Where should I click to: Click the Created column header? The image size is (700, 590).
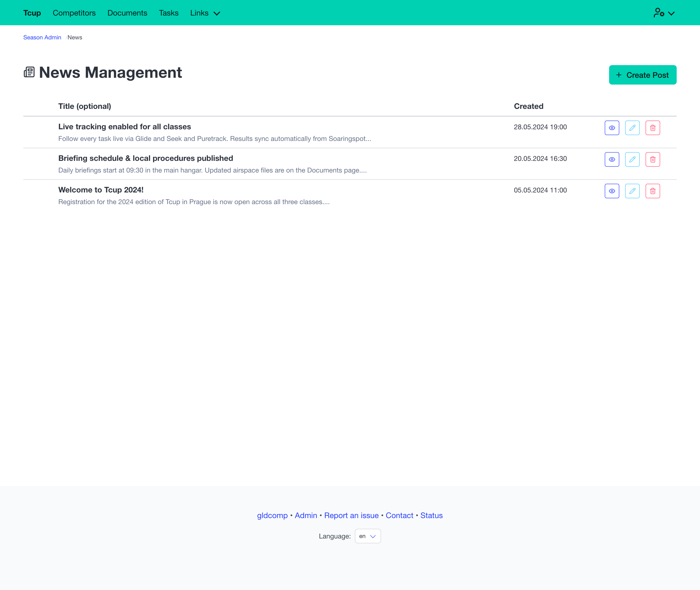(x=528, y=106)
